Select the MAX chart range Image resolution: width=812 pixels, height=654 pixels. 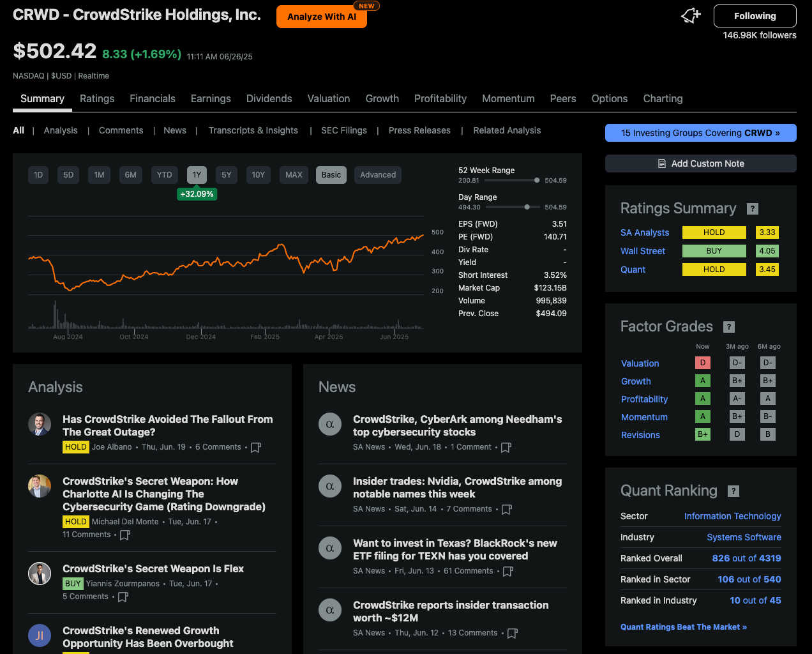(x=294, y=175)
